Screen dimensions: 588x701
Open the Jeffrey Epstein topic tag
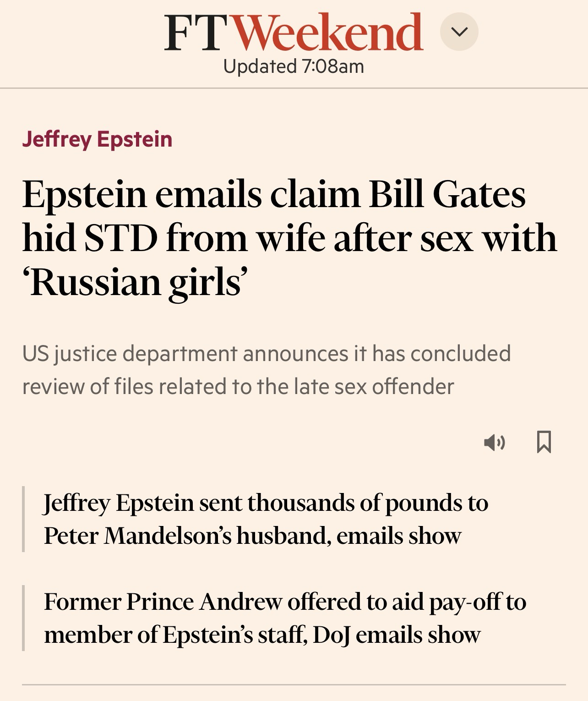click(x=97, y=139)
